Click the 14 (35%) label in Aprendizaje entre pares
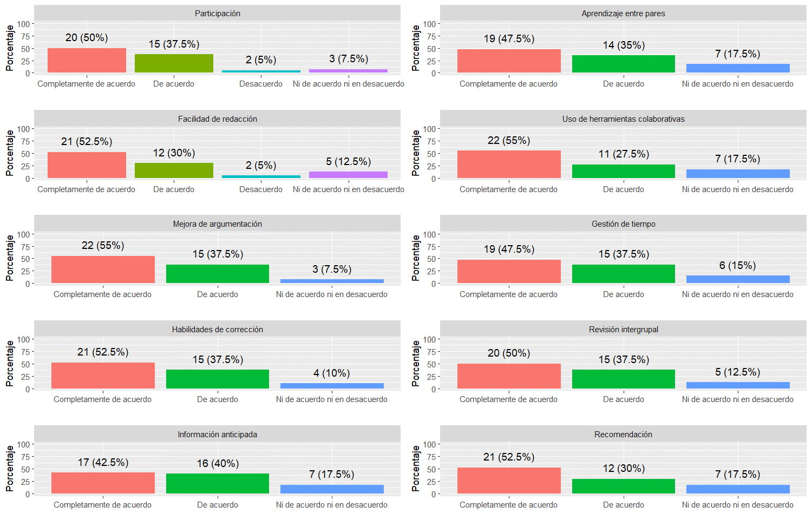Screen dimensions: 812x526 pyautogui.click(x=624, y=45)
